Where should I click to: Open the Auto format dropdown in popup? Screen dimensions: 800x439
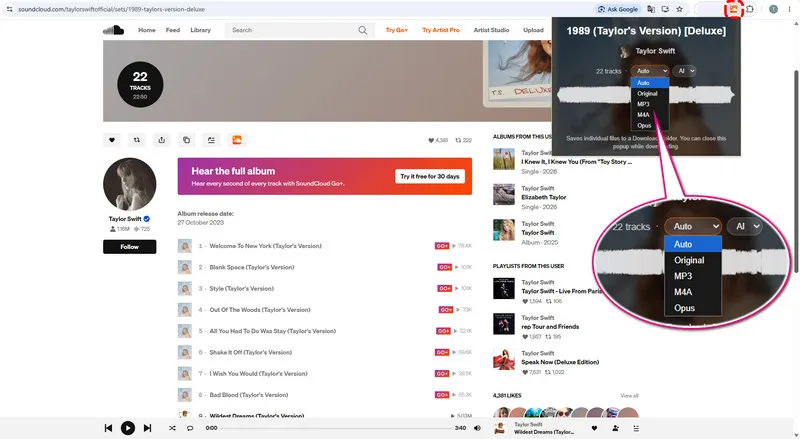(x=649, y=71)
